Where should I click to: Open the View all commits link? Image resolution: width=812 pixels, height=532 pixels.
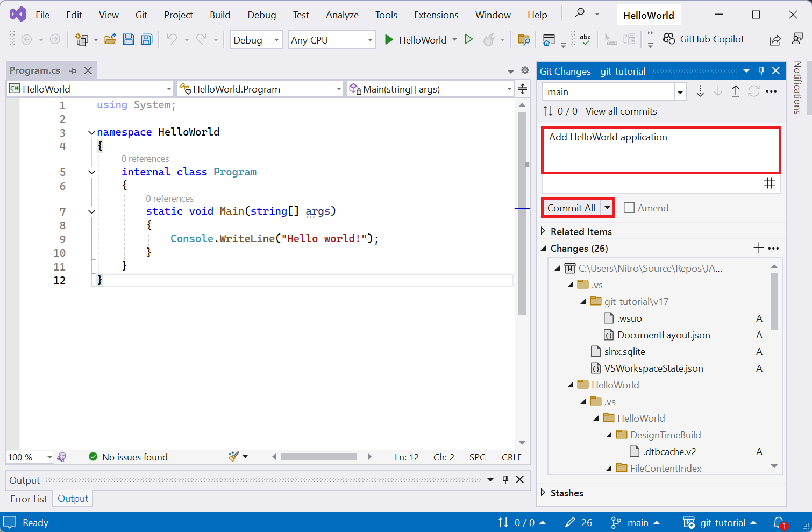(x=621, y=111)
